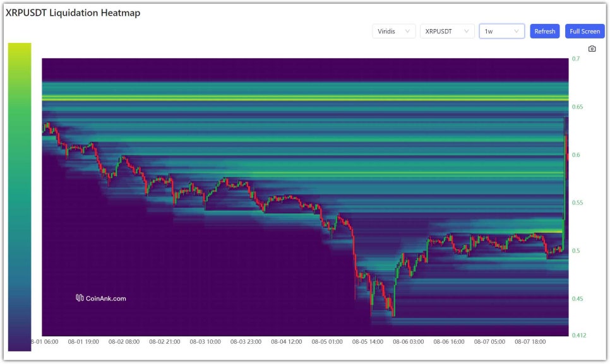Click the 0.7 price axis label
This screenshot has height=364, width=610.
pyautogui.click(x=576, y=59)
